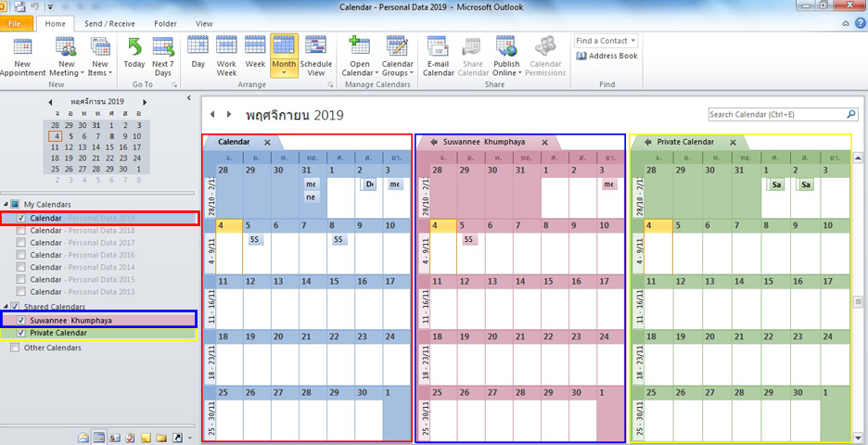Image resolution: width=868 pixels, height=445 pixels.
Task: Uncheck the Suwannee Khumphaya shared calendar
Action: point(21,320)
